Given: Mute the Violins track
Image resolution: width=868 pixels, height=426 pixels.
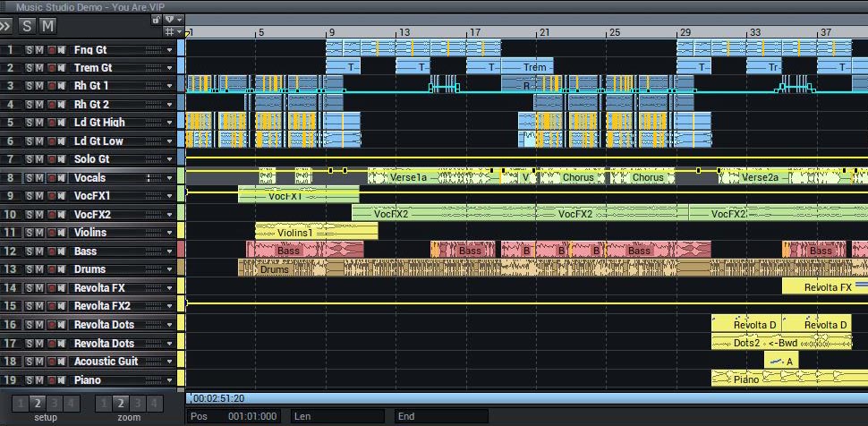Looking at the screenshot, I should click(39, 233).
